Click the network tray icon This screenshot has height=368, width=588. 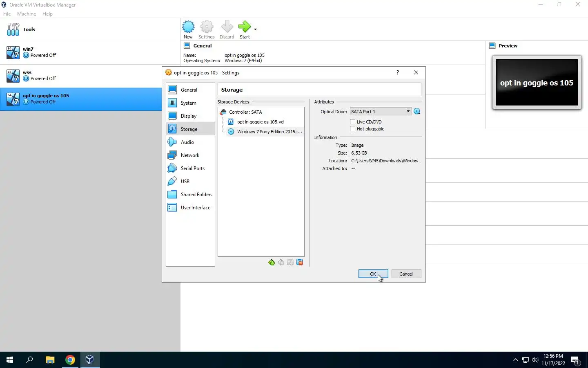click(x=526, y=360)
